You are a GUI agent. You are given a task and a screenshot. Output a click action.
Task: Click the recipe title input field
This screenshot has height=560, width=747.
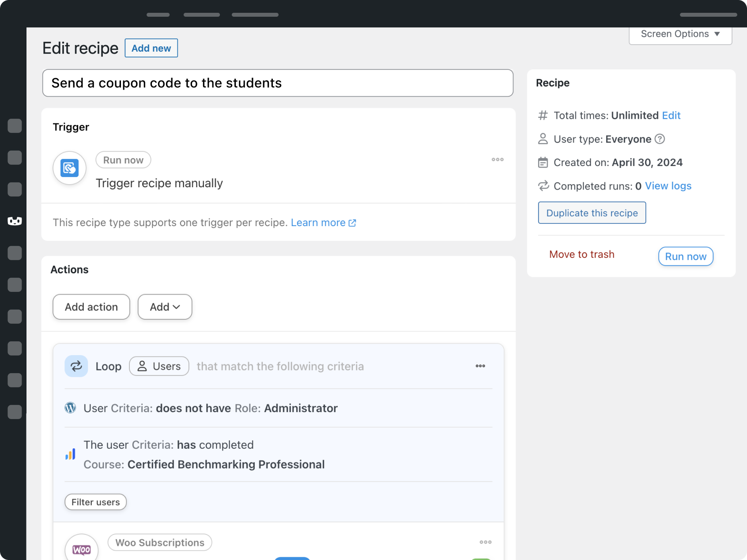tap(278, 83)
